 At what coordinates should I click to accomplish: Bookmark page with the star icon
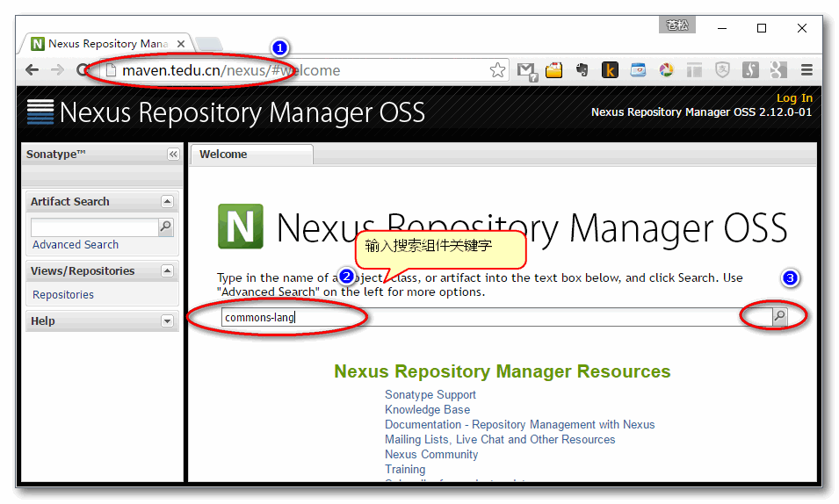click(x=497, y=70)
